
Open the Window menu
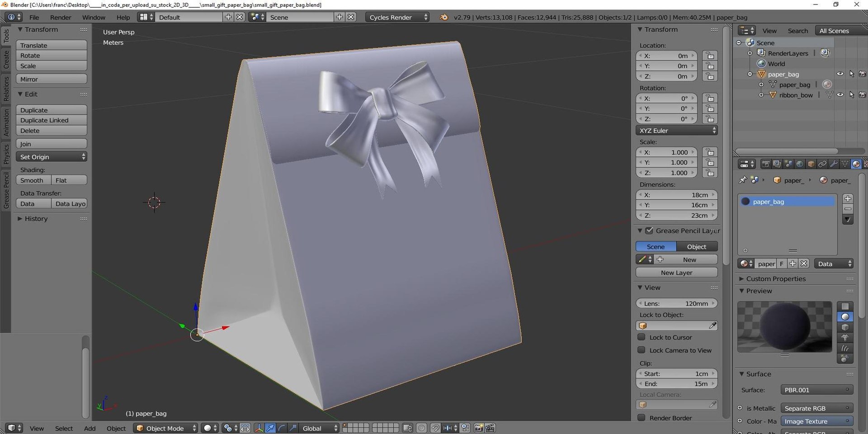point(94,17)
